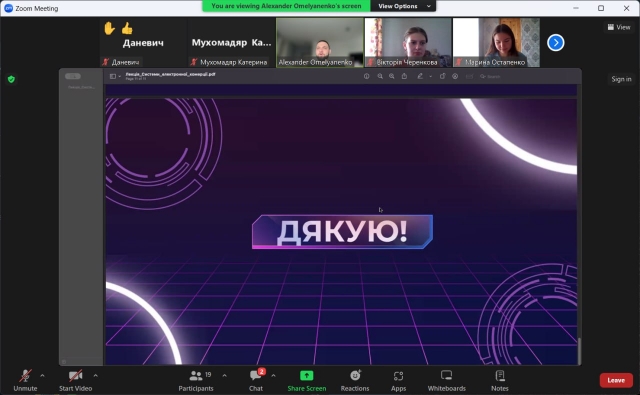Screen dimensions: 640x395
Task: Open the Apps panel
Action: pos(398,380)
